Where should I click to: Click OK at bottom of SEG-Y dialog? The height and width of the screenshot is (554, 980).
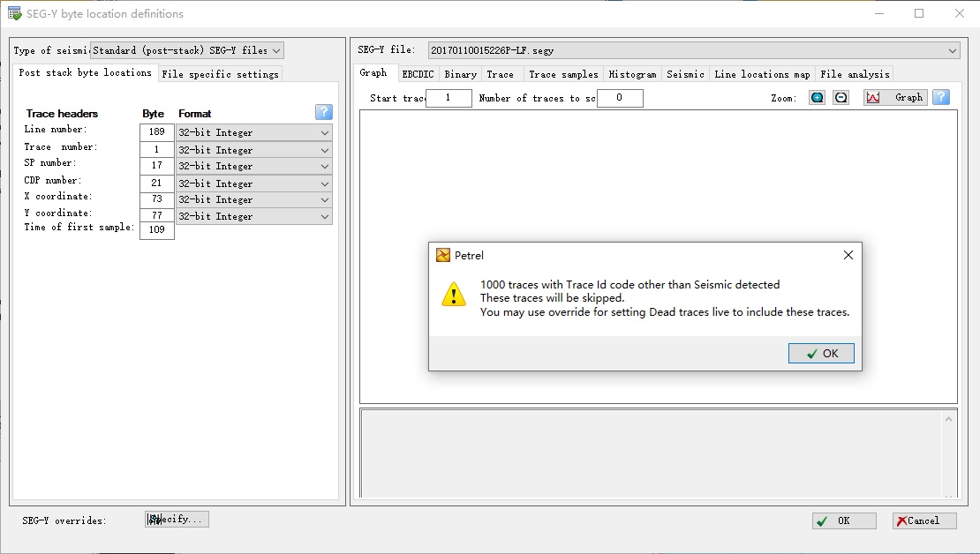click(x=844, y=520)
